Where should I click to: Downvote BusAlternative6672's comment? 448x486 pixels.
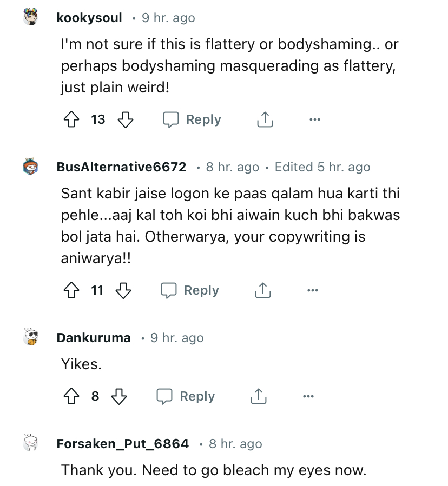coord(123,291)
